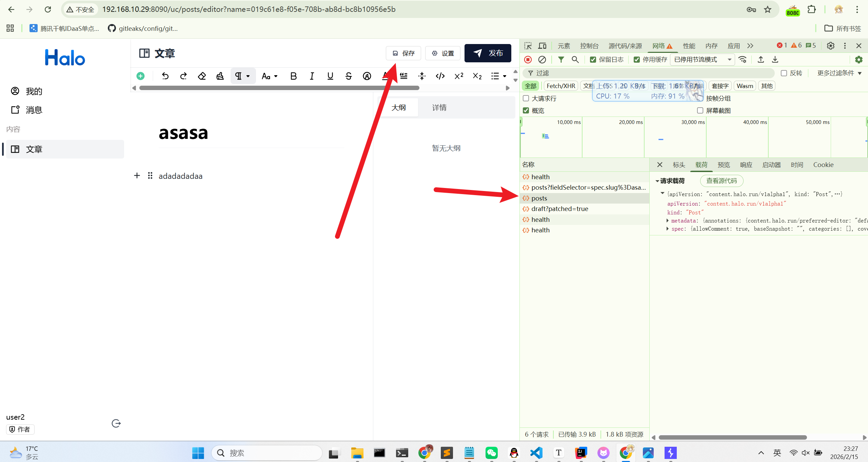Click the 发布 publish button
This screenshot has width=868, height=462.
pos(488,53)
